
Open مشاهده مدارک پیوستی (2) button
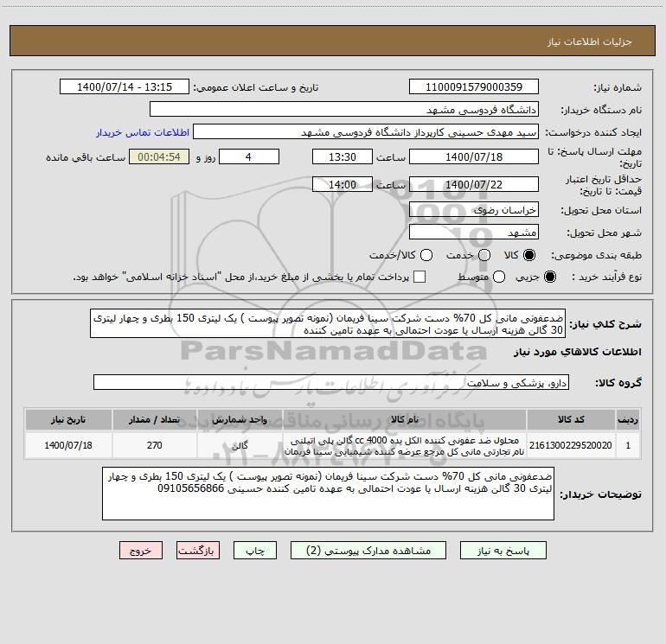(x=368, y=551)
